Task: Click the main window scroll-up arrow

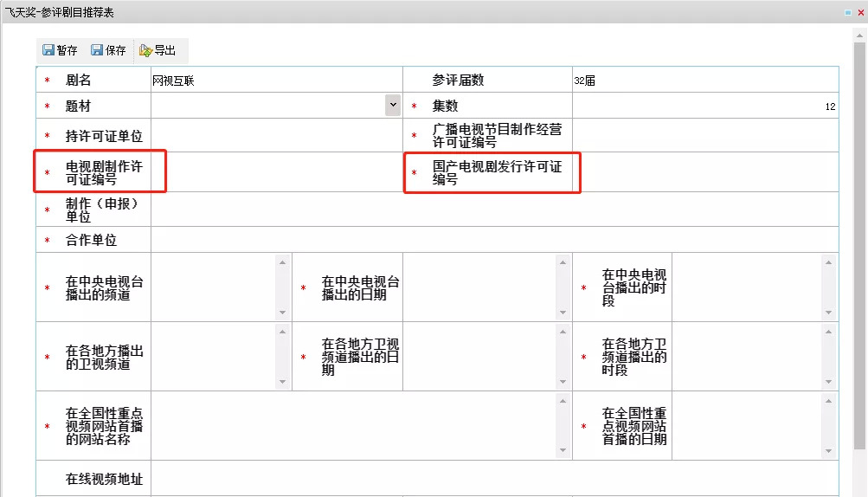Action: 859,35
